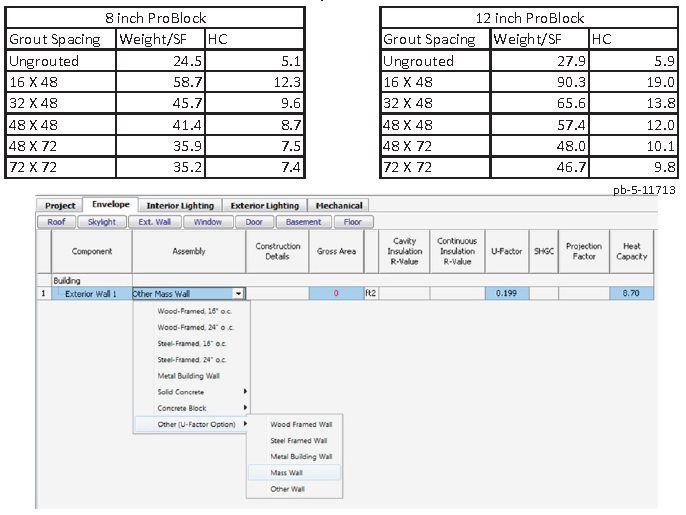Click Continuous Insulation R-Value header
Image resolution: width=686 pixels, height=515 pixels.
tap(457, 251)
